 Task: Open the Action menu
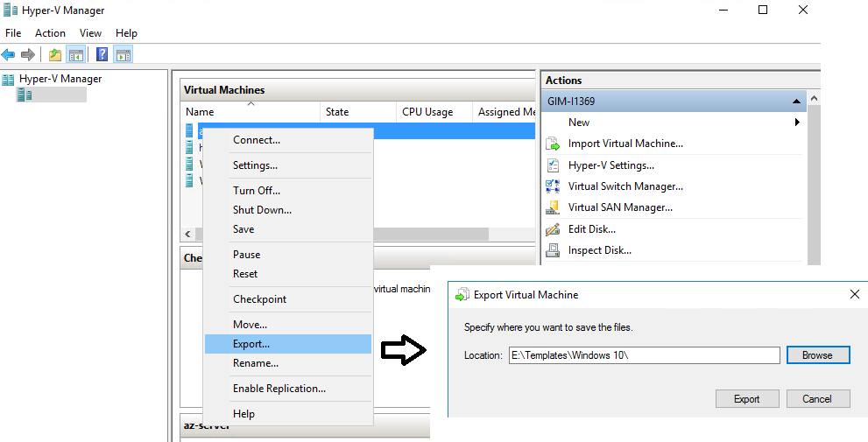(50, 33)
